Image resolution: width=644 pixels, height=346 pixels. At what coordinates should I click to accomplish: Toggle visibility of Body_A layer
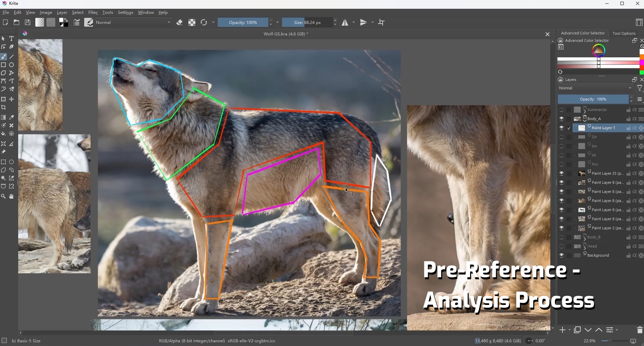561,119
